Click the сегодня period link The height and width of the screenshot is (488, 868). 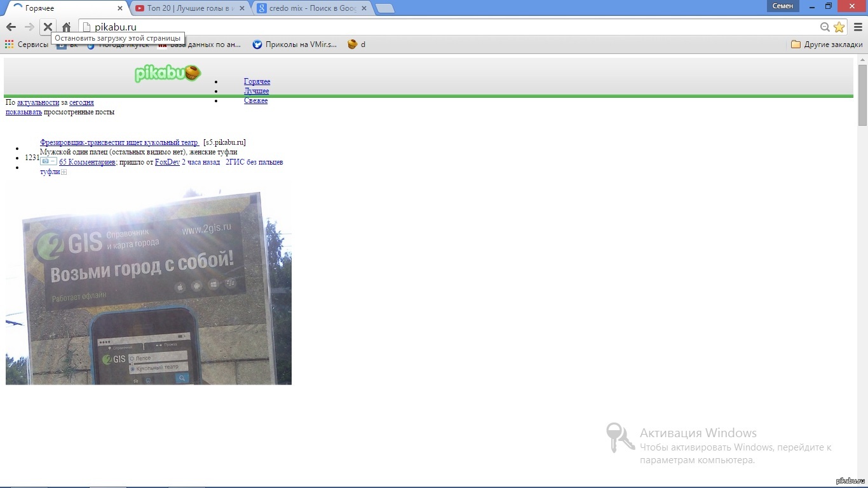pos(81,102)
